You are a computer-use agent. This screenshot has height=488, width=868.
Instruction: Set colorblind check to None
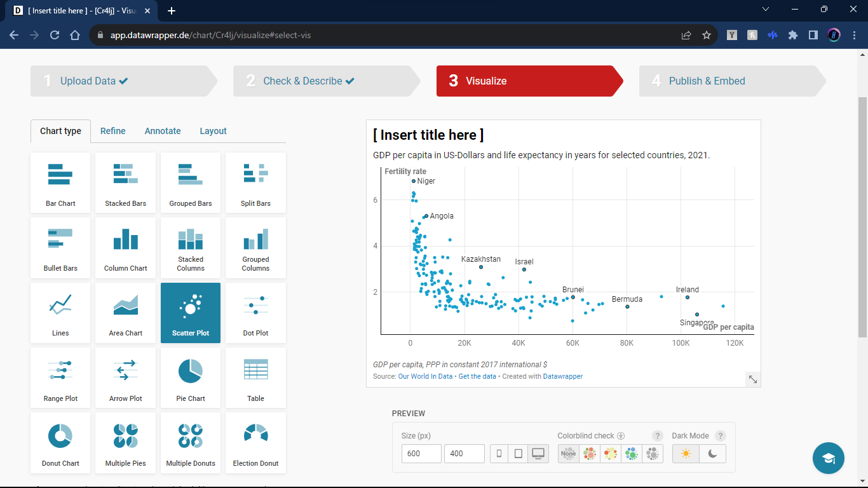pos(569,454)
